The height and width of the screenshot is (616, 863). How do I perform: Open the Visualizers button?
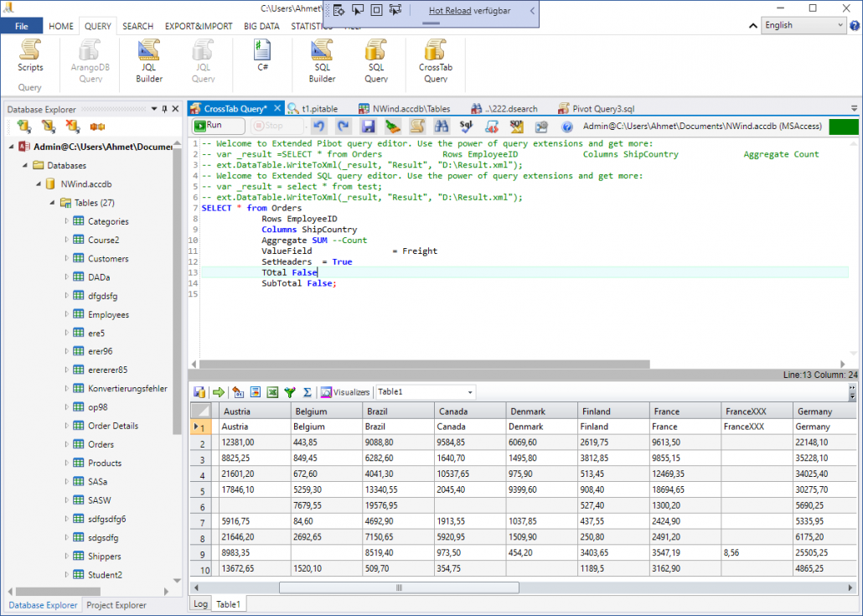(346, 392)
